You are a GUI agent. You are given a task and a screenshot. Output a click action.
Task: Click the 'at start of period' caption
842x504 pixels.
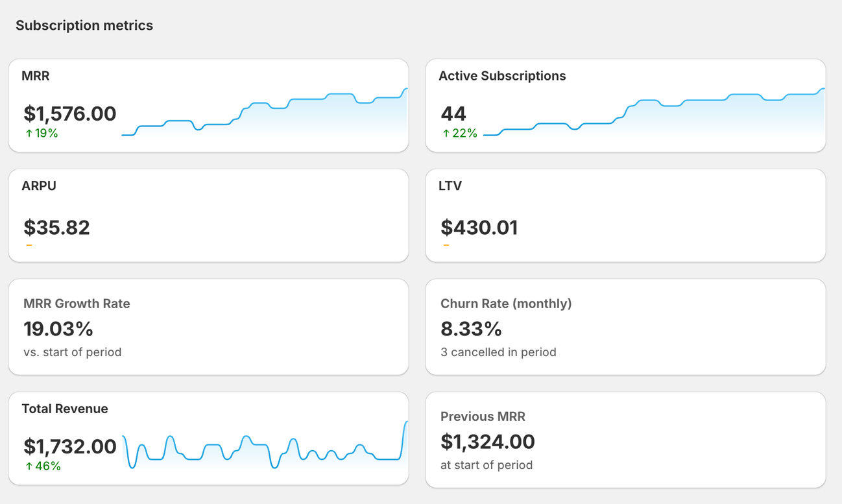[487, 465]
